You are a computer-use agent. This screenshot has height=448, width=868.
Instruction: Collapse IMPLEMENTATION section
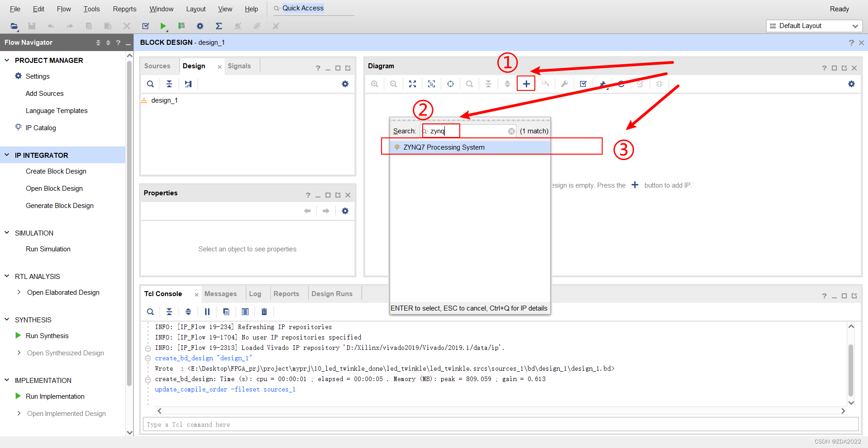7,380
